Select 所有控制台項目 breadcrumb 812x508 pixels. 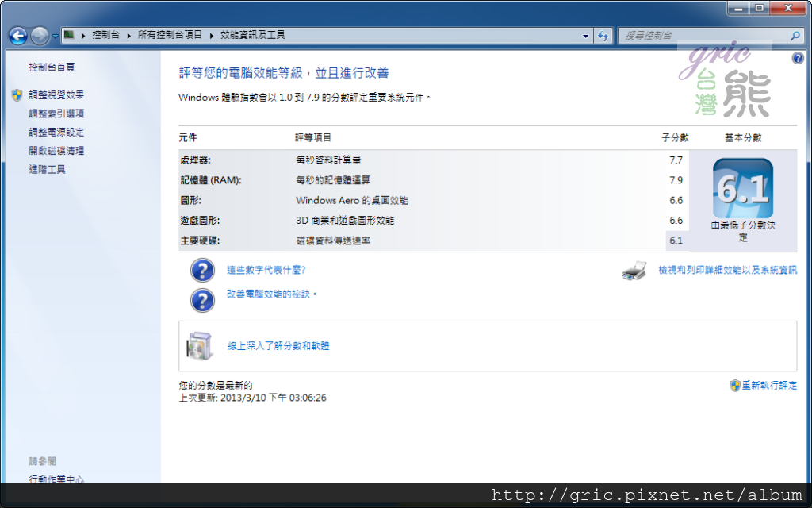(170, 35)
